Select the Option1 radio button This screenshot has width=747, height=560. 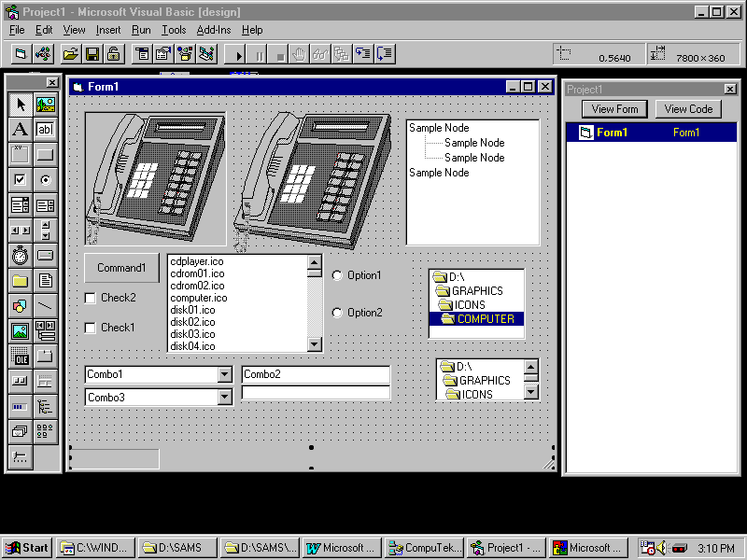(338, 275)
